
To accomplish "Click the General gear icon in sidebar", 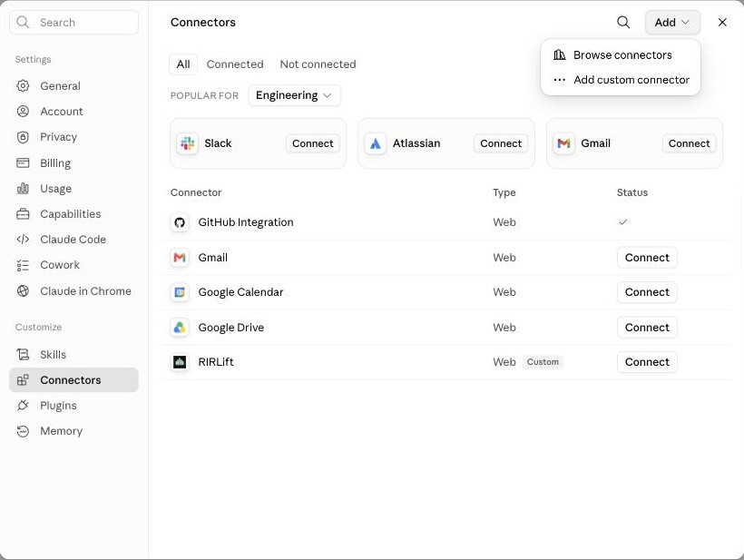I will pyautogui.click(x=23, y=86).
